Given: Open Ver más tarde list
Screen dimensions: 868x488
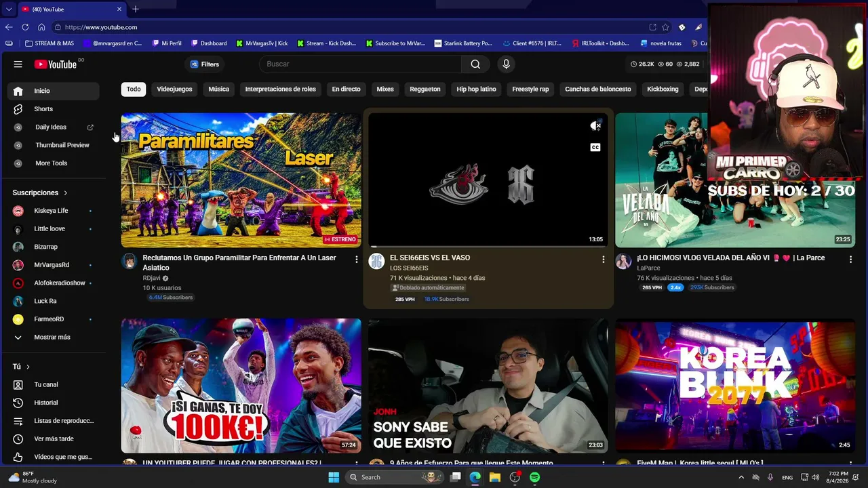Looking at the screenshot, I should tap(54, 439).
